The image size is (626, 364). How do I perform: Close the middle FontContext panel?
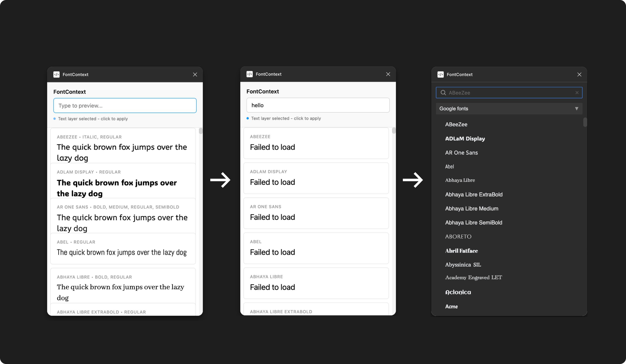click(388, 74)
